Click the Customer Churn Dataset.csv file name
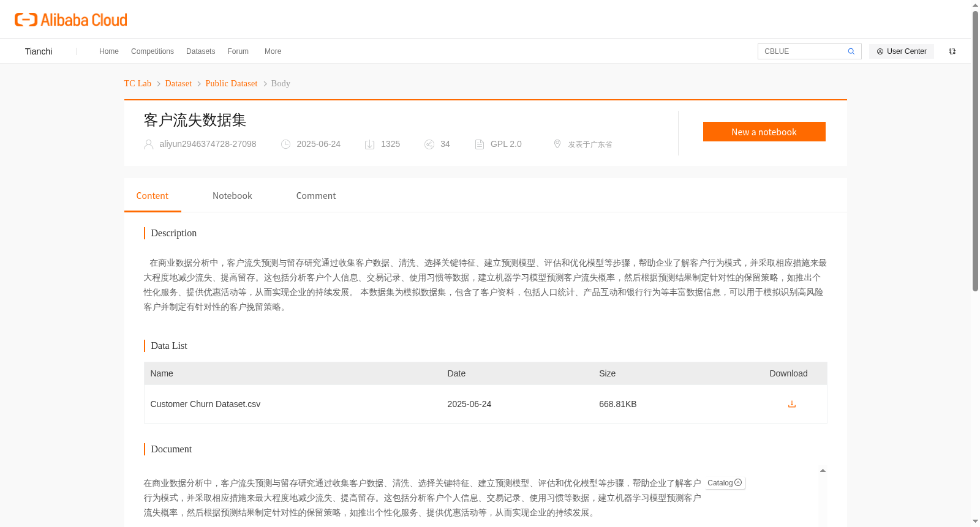 205,404
